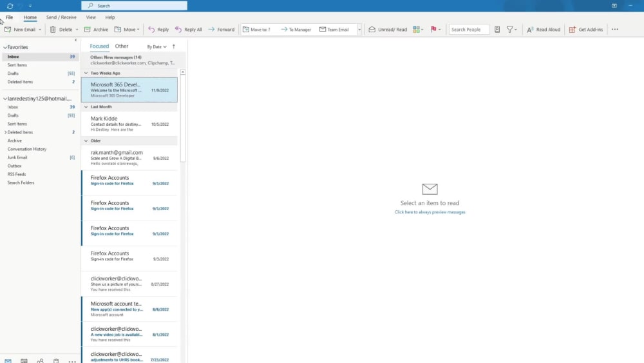Open the Send / Receive tab
Image resolution: width=644 pixels, height=363 pixels.
pyautogui.click(x=61, y=17)
